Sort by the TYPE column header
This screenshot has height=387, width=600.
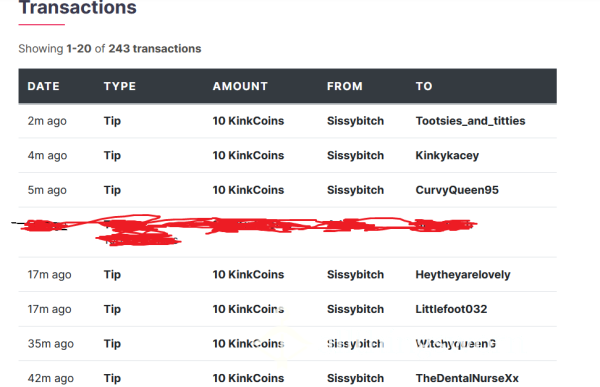120,86
